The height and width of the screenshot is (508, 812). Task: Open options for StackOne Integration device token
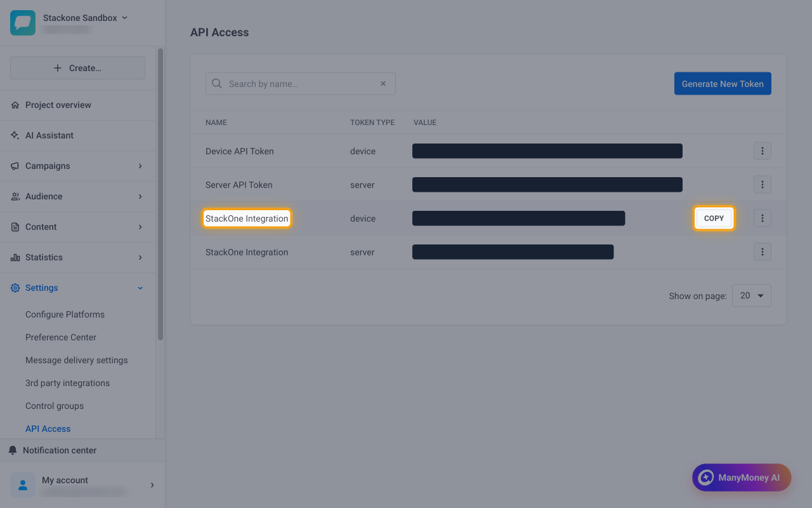[763, 218]
